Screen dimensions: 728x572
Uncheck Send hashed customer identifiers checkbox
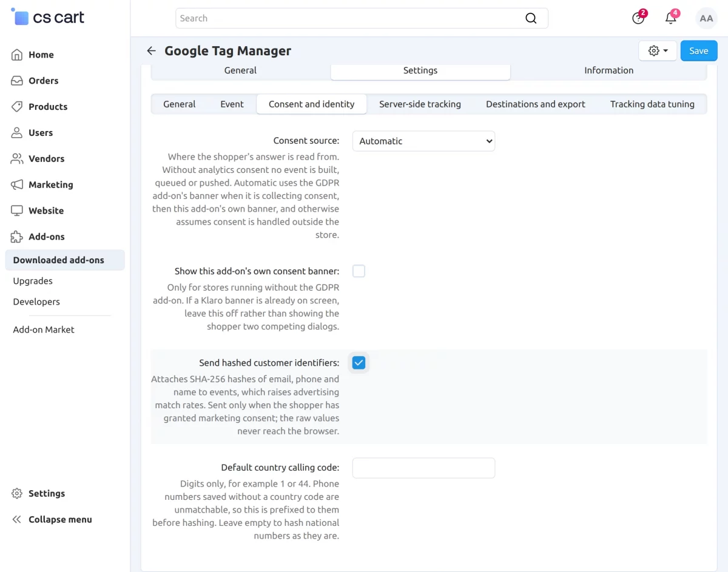pos(359,363)
